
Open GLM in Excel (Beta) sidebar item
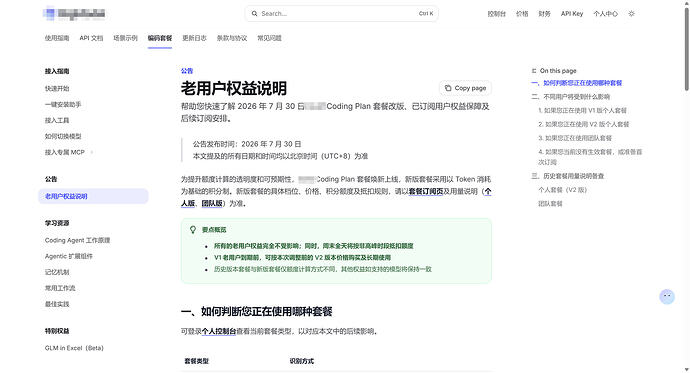pyautogui.click(x=74, y=348)
